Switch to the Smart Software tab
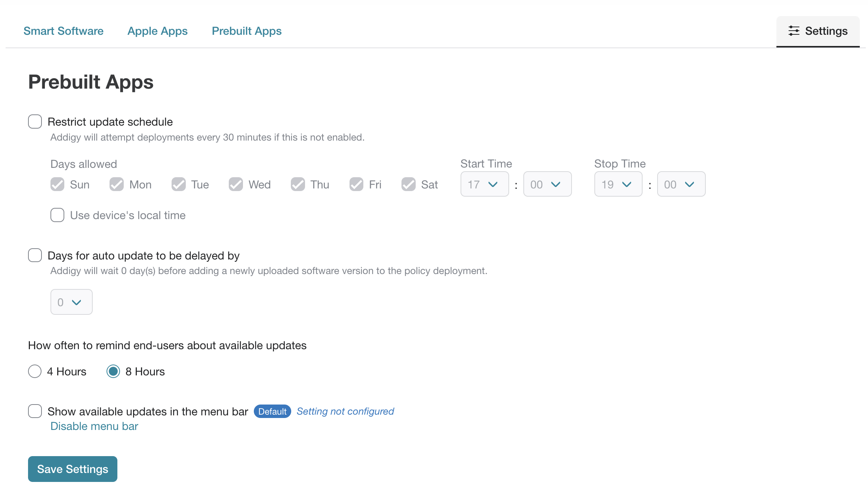 [64, 31]
